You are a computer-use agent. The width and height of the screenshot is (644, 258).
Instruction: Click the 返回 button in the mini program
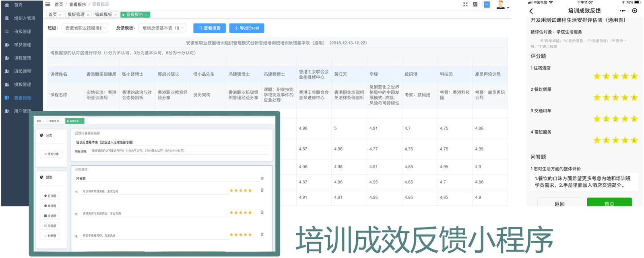pyautogui.click(x=559, y=203)
